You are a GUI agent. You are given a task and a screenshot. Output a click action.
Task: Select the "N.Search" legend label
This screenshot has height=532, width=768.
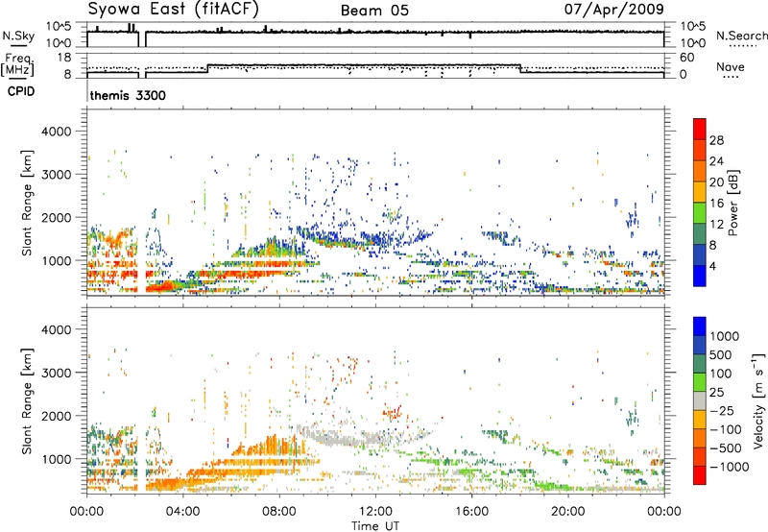(x=742, y=36)
